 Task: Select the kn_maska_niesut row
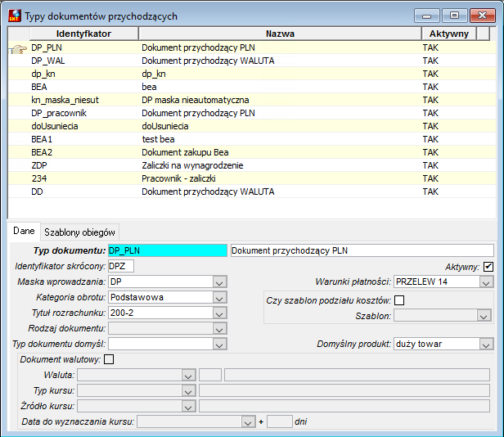click(x=252, y=100)
